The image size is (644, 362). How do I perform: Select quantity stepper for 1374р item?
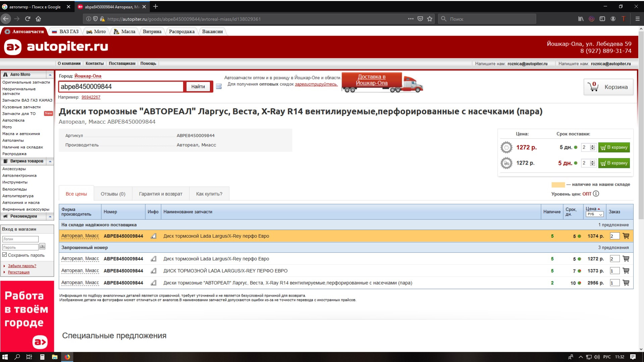614,236
